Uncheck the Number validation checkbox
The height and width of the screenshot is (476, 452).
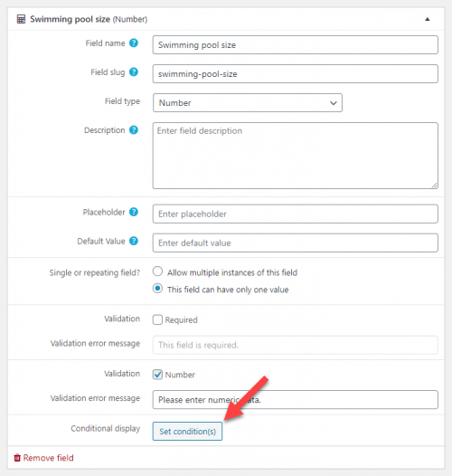point(157,375)
